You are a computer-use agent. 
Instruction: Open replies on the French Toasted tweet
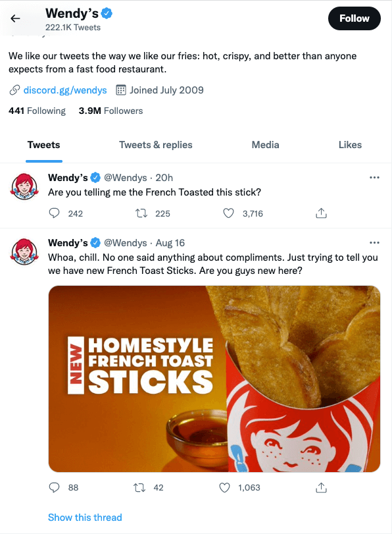coord(54,213)
